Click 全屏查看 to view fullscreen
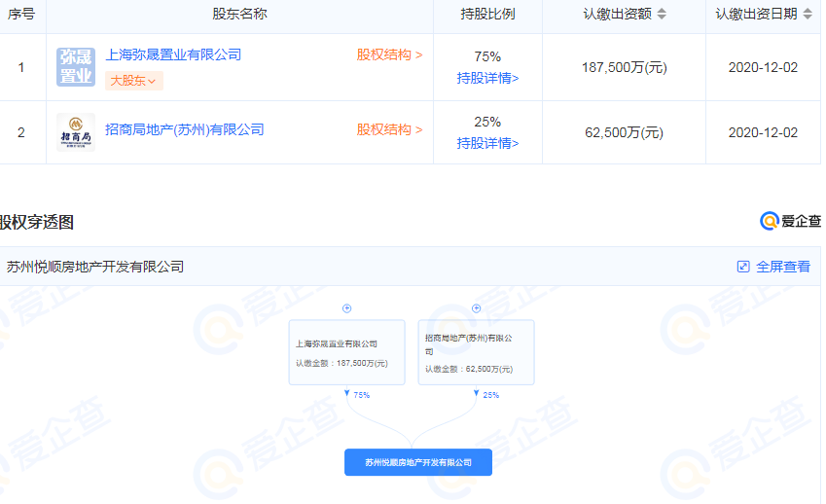 (783, 267)
